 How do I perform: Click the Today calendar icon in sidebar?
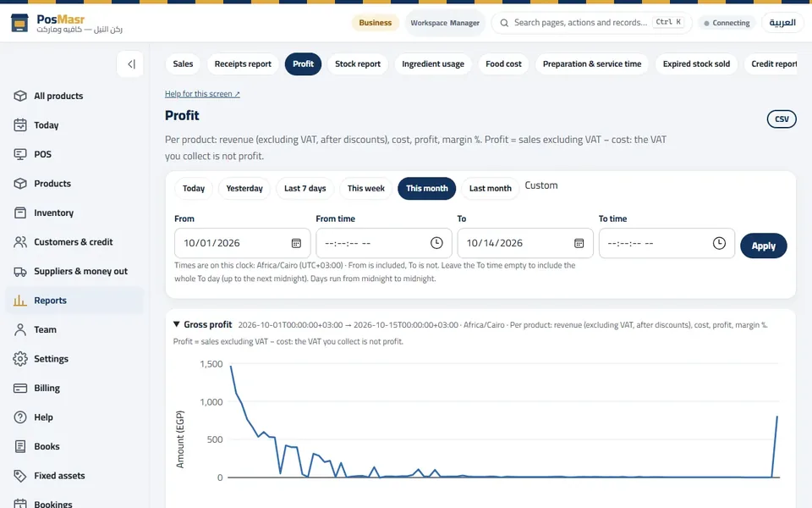coord(20,125)
